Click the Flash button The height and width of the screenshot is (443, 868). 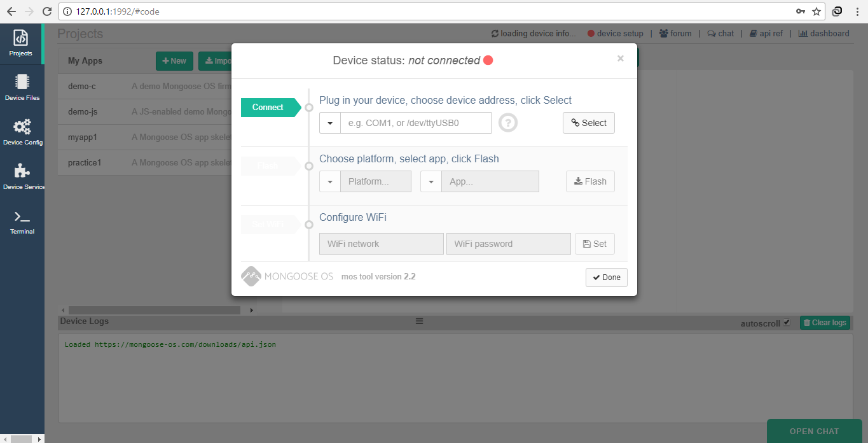(x=589, y=181)
